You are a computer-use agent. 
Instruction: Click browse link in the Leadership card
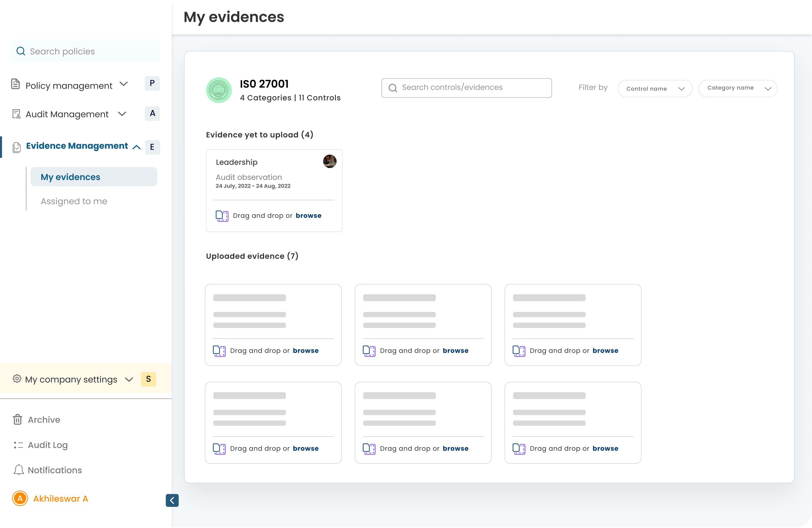[308, 216]
